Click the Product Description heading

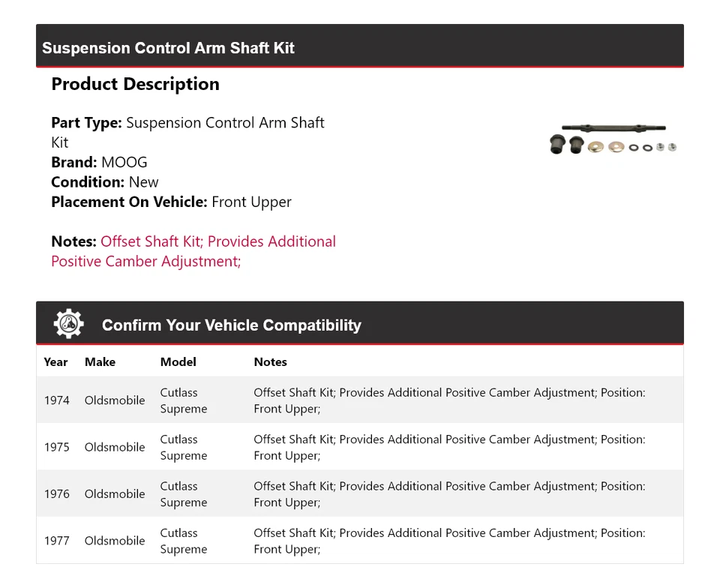(x=135, y=84)
